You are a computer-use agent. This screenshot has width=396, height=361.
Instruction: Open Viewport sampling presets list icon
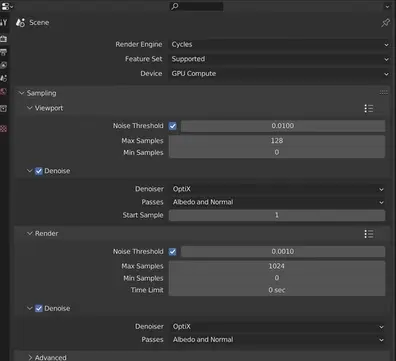click(x=369, y=108)
